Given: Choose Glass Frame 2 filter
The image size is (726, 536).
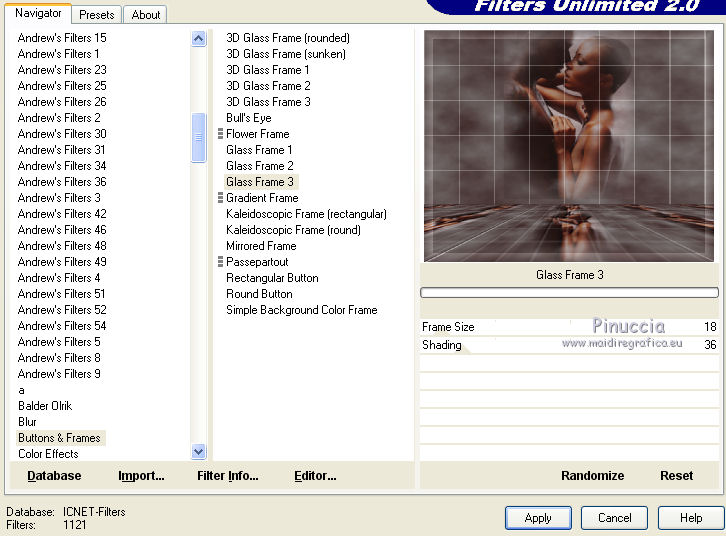Looking at the screenshot, I should point(260,165).
